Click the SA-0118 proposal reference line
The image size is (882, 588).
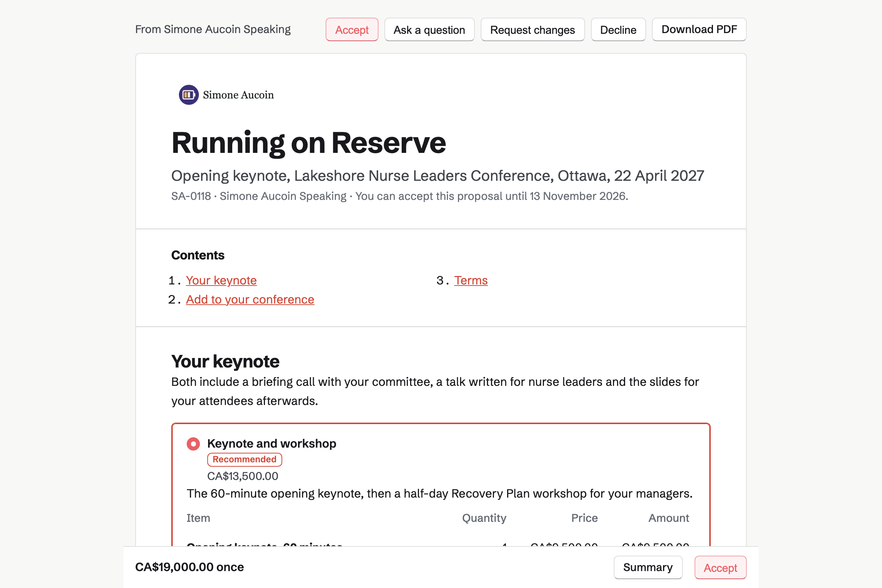pos(400,196)
